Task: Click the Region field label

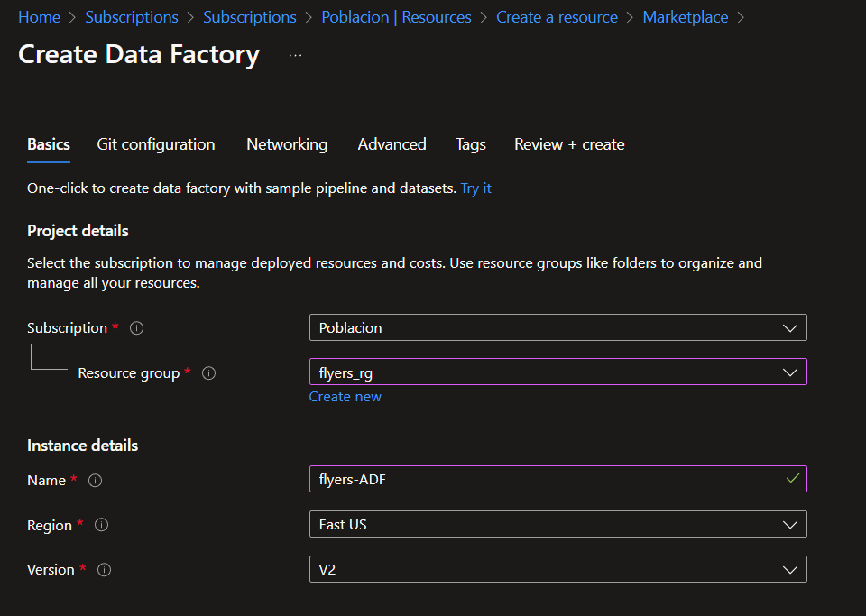Action: point(49,526)
